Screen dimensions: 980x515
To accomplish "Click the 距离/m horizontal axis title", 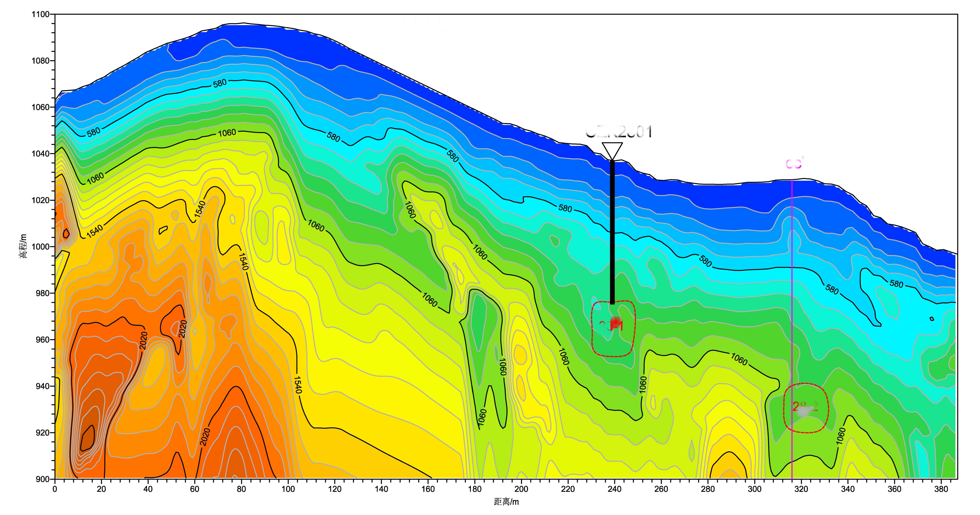I will click(x=506, y=502).
